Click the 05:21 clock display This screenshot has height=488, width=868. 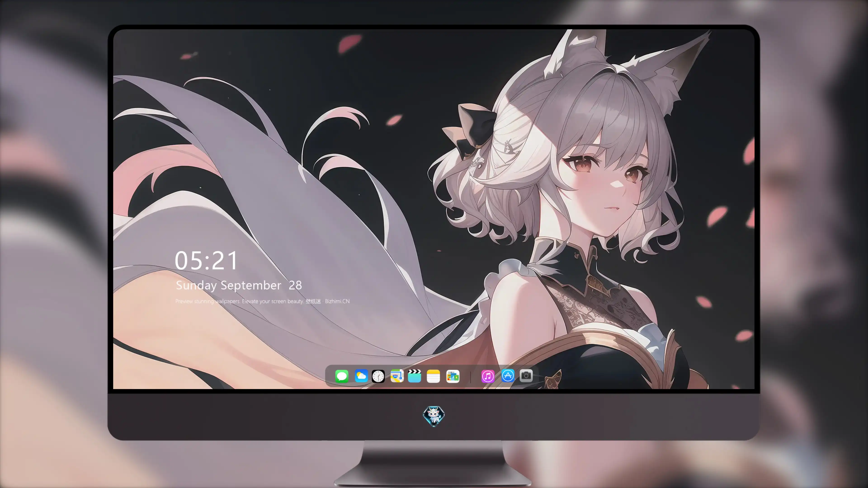(206, 260)
